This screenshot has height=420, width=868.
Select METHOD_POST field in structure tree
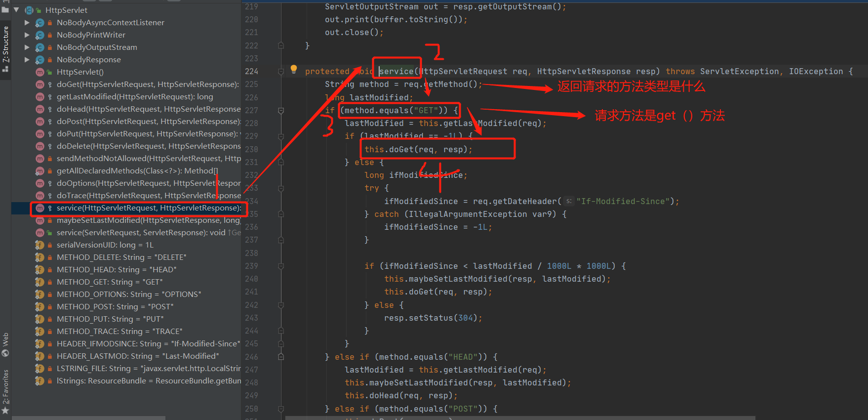(115, 307)
